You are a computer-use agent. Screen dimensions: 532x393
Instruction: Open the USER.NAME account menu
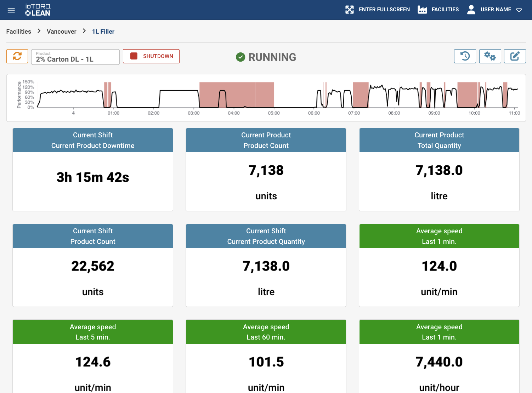(x=496, y=10)
